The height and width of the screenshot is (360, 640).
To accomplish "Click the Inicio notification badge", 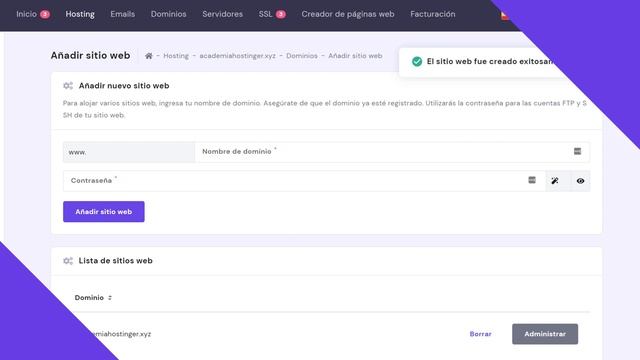I will click(x=45, y=14).
